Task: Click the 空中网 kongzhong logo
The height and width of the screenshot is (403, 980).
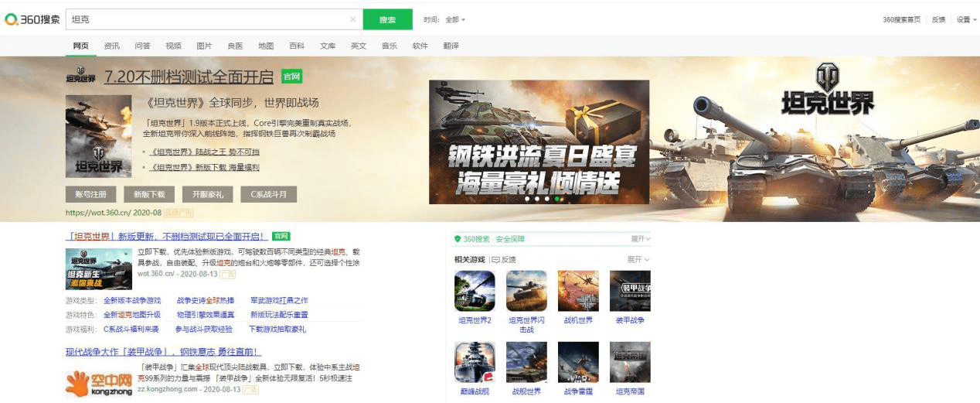Action: point(98,383)
